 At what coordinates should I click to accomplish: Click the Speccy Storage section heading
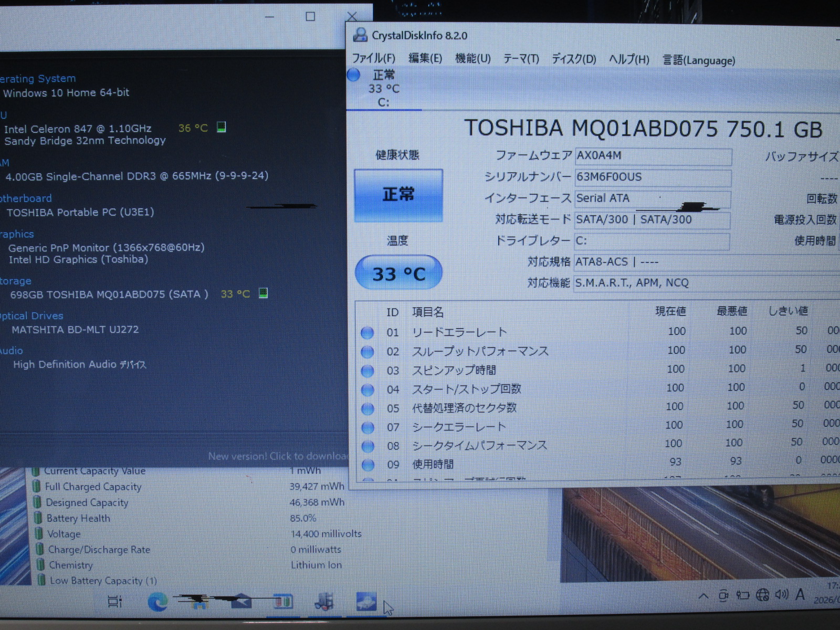[16, 281]
